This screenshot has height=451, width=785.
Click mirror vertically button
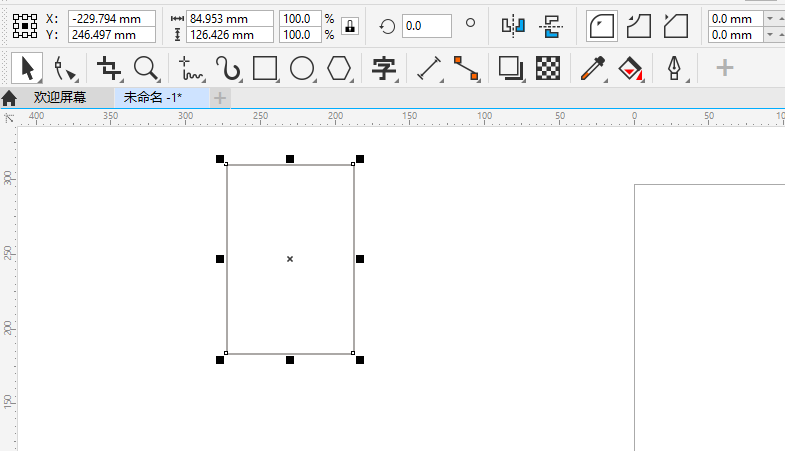[550, 26]
